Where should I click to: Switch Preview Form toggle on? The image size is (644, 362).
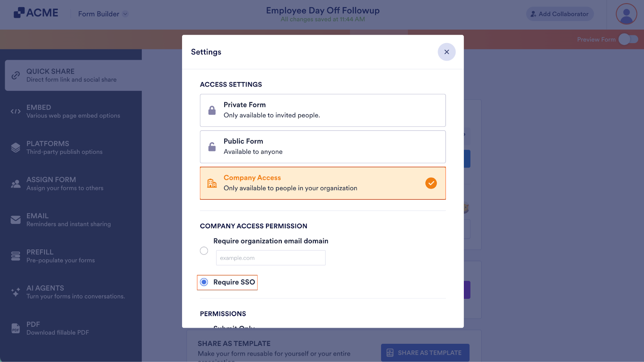coord(629,39)
